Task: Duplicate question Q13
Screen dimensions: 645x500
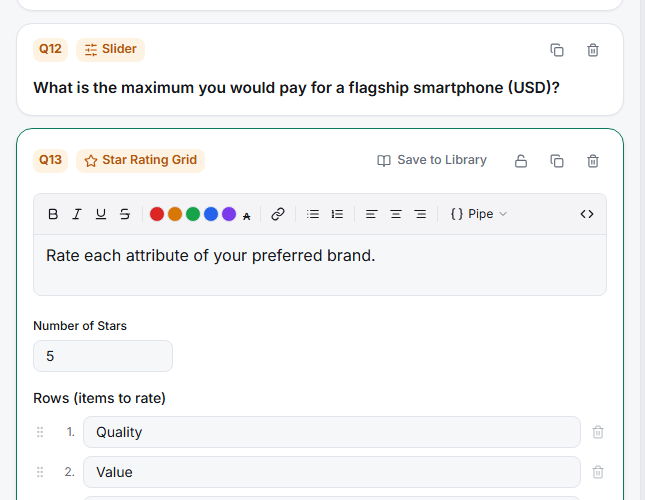Action: point(557,161)
